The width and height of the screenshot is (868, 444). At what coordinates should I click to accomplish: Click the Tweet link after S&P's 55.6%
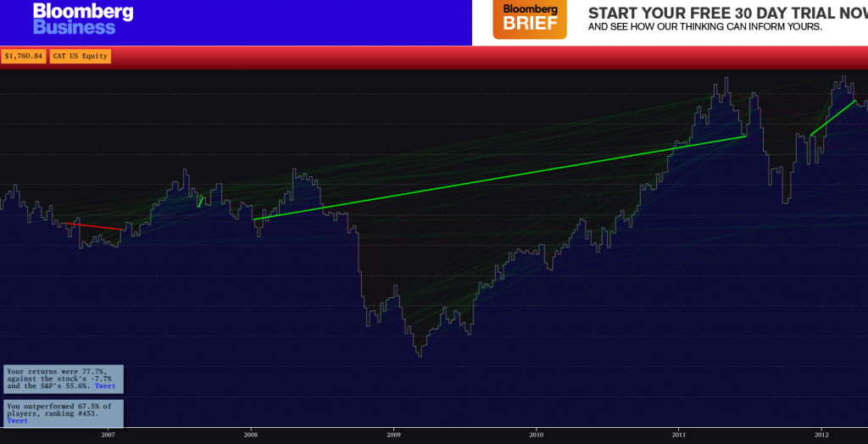pyautogui.click(x=105, y=386)
